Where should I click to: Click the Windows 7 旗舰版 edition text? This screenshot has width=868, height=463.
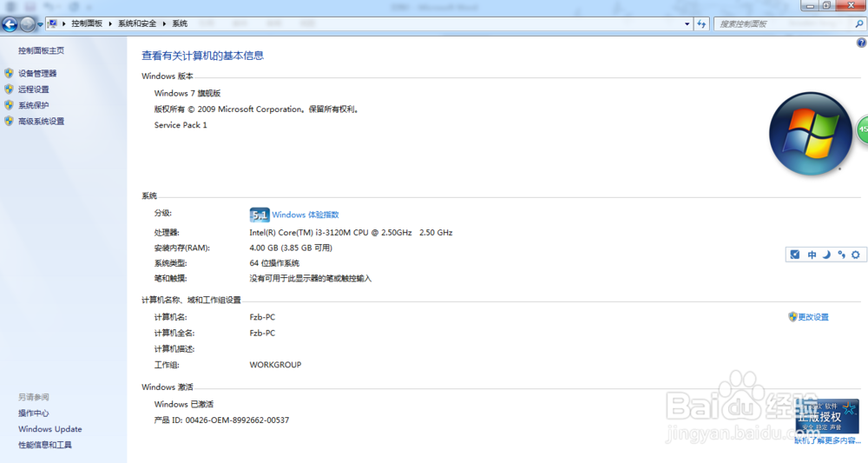187,94
